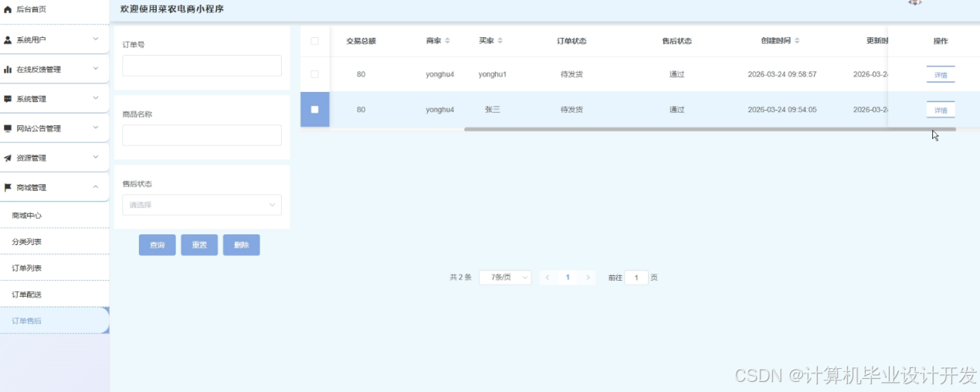Focus the 商品名称 input field
The image size is (980, 392).
pos(202,135)
